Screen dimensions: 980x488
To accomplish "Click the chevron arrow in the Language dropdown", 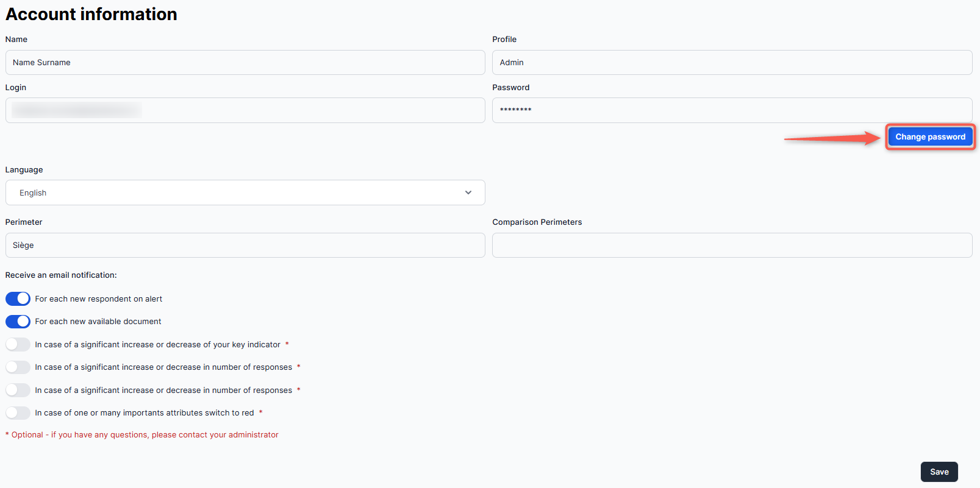I will click(468, 193).
